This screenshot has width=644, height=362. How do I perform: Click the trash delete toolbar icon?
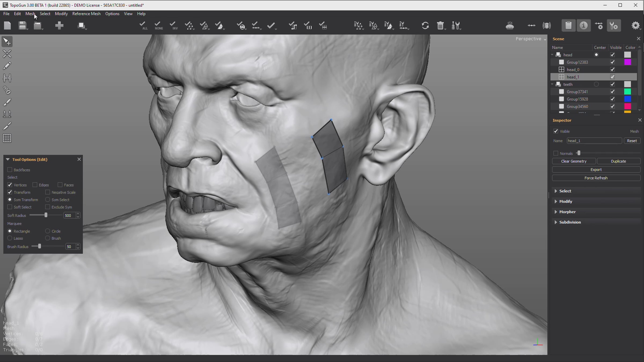(x=440, y=26)
